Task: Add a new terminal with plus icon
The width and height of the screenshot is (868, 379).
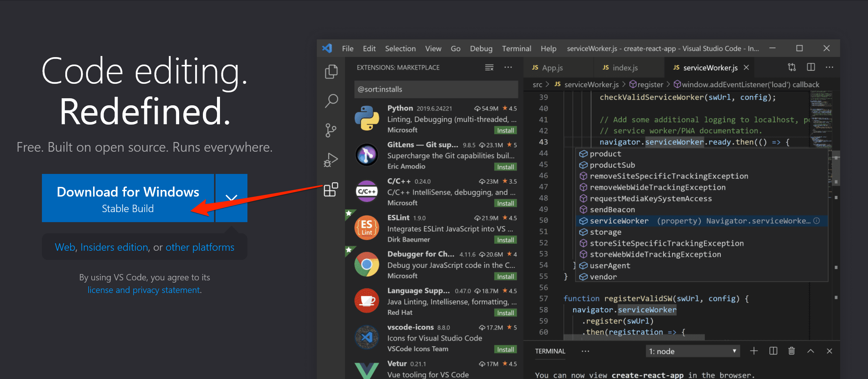Action: point(754,351)
